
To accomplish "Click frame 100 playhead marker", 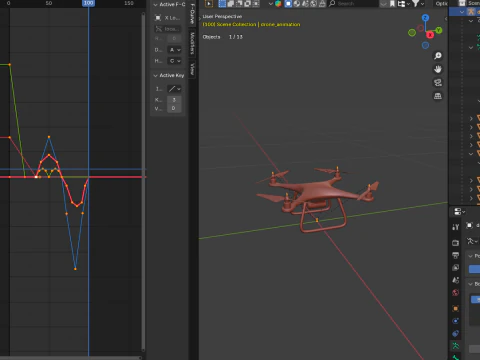I will (88, 3).
